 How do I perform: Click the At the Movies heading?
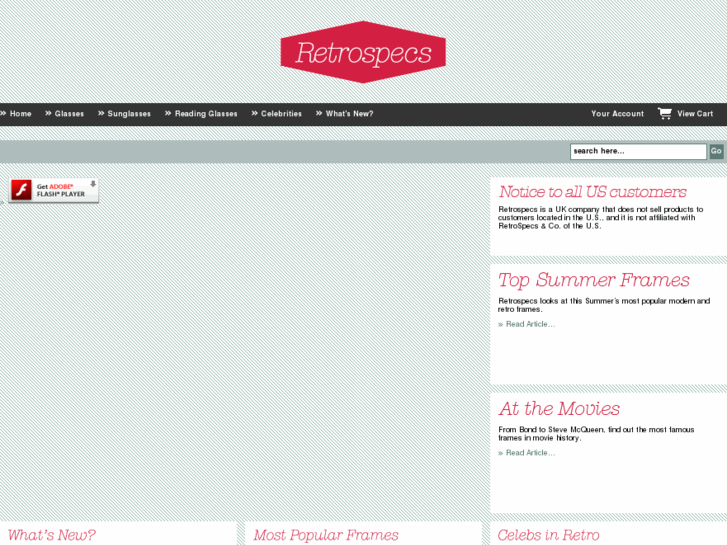[559, 409]
